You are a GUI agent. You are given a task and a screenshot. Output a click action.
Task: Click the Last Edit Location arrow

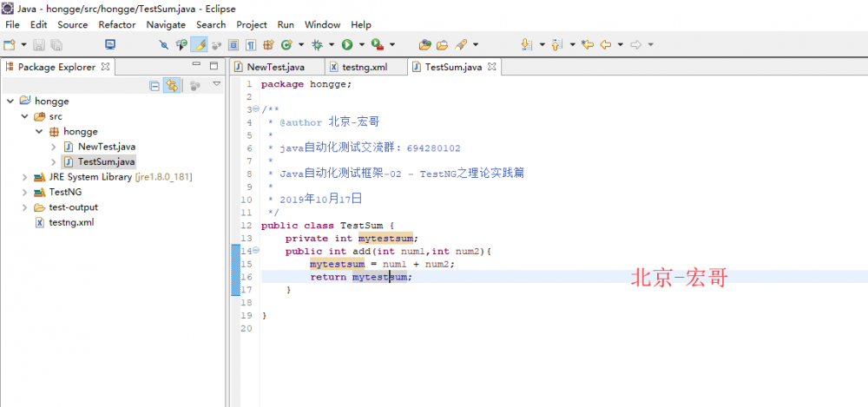[x=587, y=44]
